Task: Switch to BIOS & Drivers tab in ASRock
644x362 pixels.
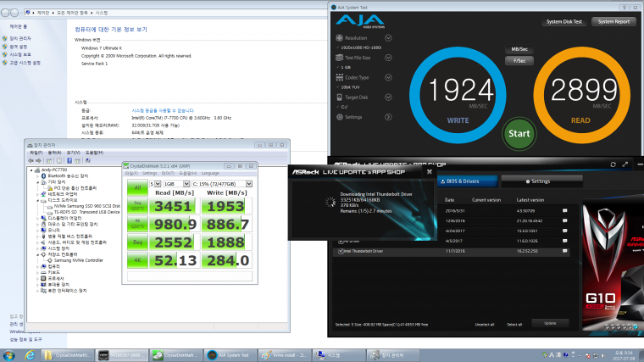Action: (x=466, y=181)
